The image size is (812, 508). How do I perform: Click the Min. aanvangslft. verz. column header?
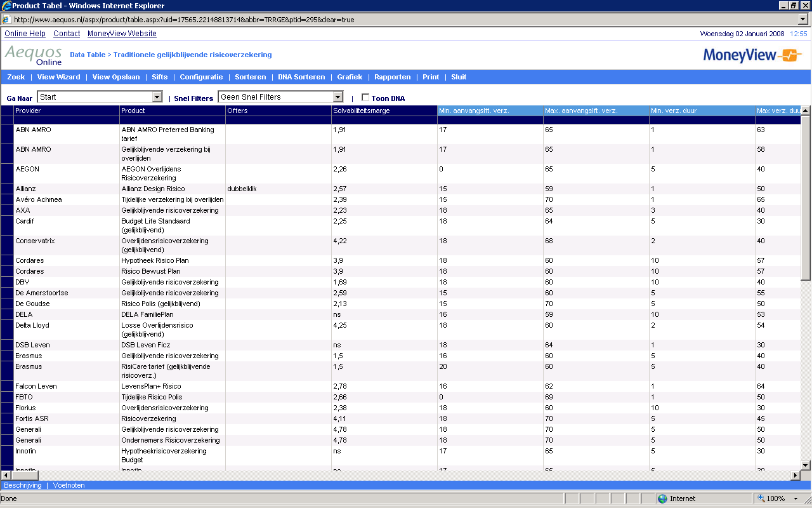pyautogui.click(x=490, y=110)
